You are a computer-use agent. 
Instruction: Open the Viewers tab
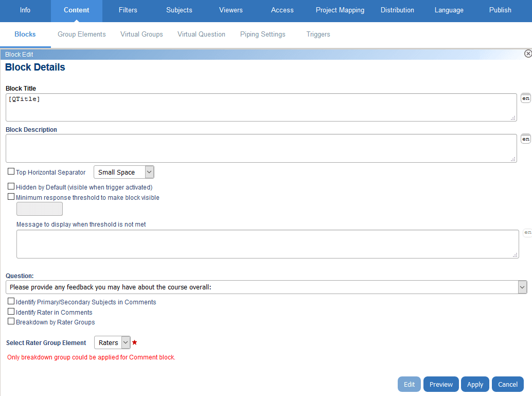tap(230, 10)
